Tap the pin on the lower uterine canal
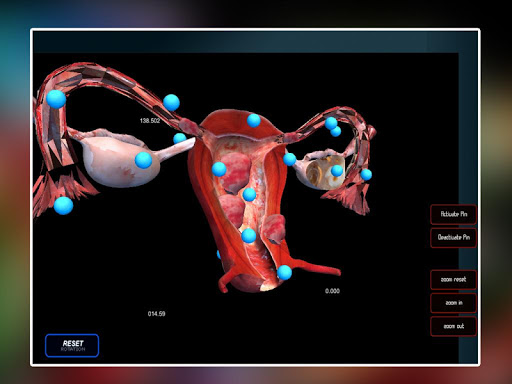 249,236
